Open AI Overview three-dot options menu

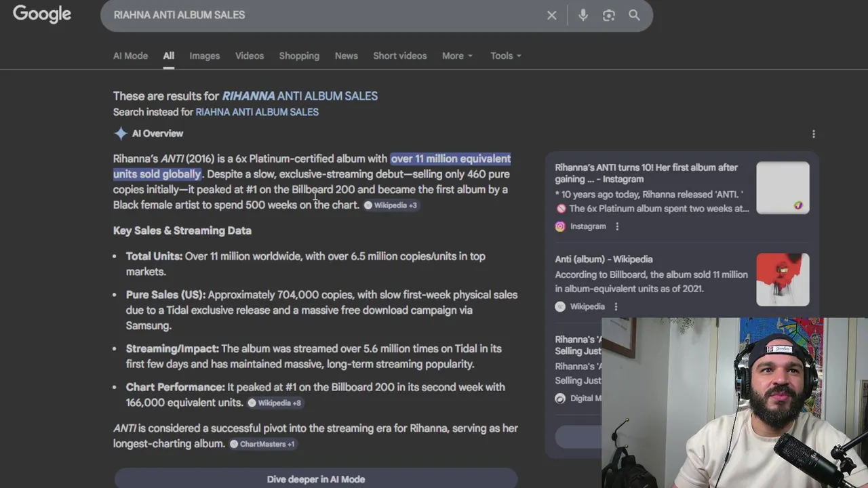click(x=814, y=134)
